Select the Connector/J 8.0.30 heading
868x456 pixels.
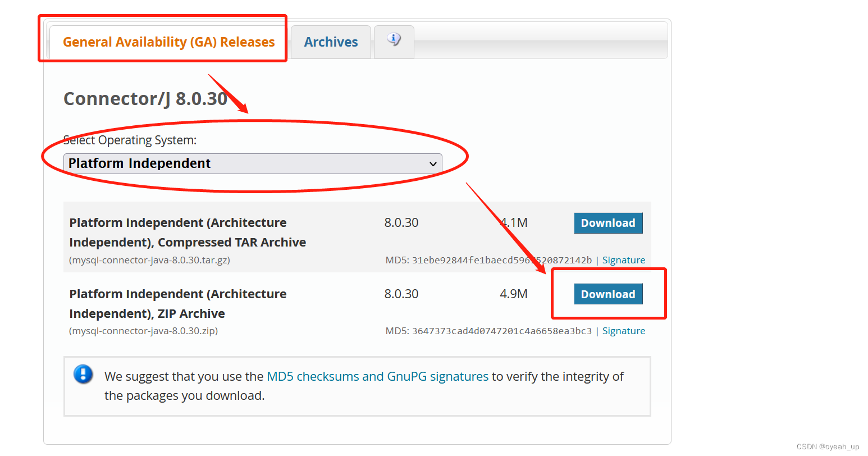pos(145,99)
